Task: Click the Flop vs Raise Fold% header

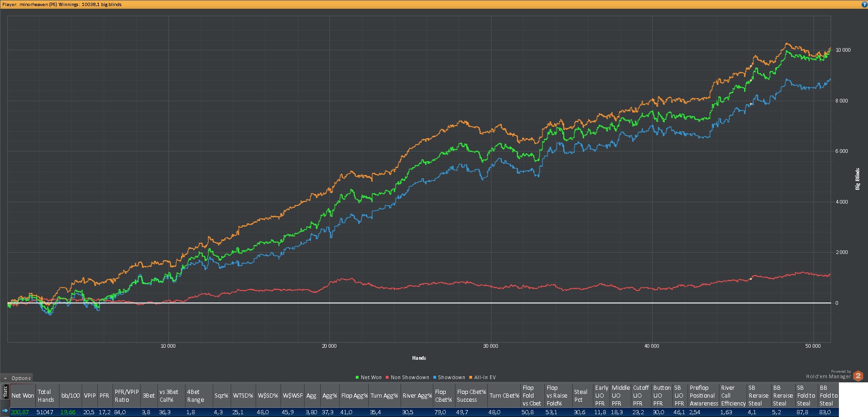Action: point(558,395)
